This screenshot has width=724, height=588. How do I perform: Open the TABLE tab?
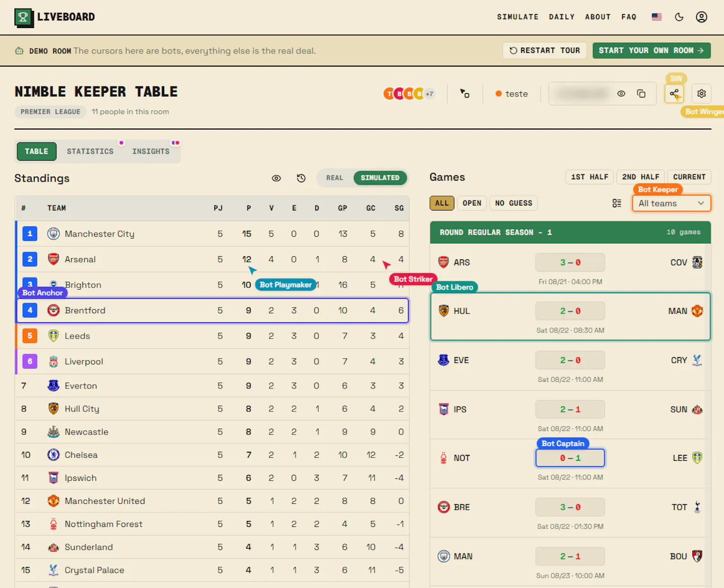(x=37, y=151)
